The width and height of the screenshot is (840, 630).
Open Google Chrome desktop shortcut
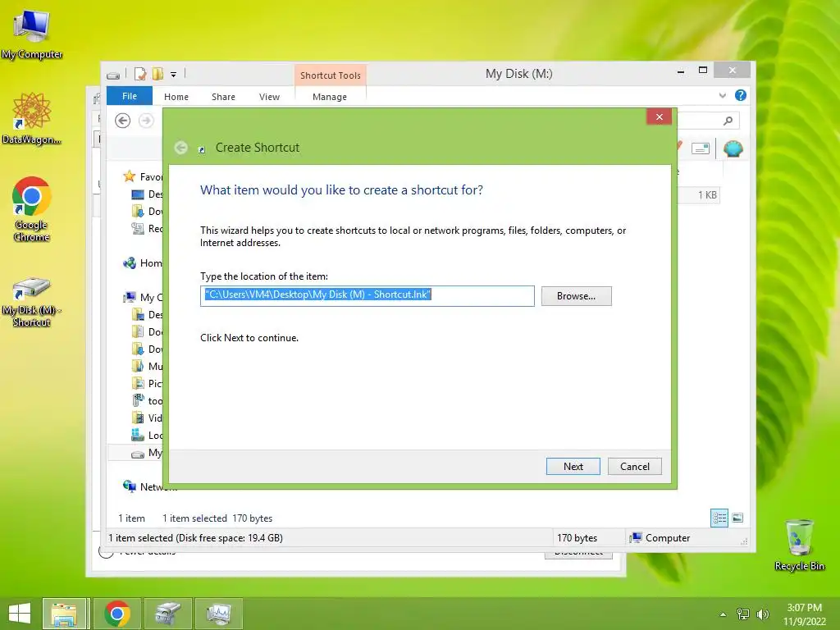point(32,208)
